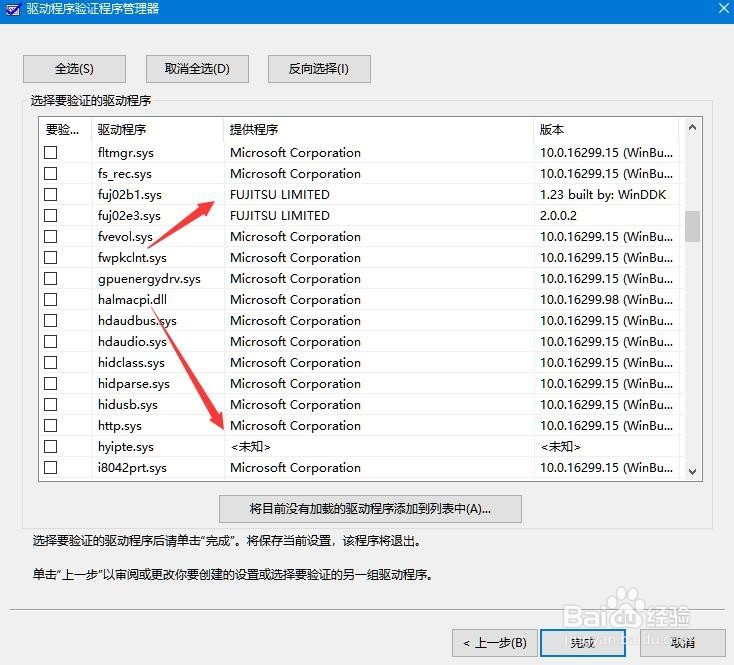Viewport: 734px width, 665px height.
Task: Click FUJITSU LIMITED provider for fuj02e3.sys
Action: (280, 216)
